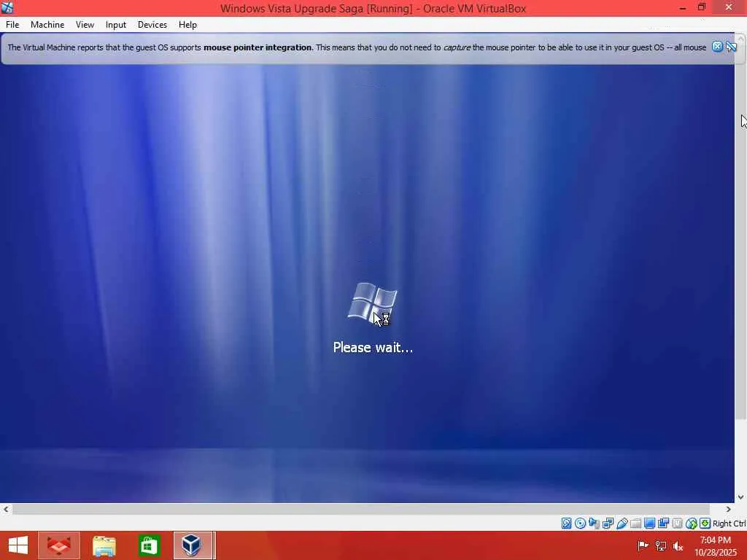
Task: Click the vertical scrollbar thumb
Action: pyautogui.click(x=741, y=233)
